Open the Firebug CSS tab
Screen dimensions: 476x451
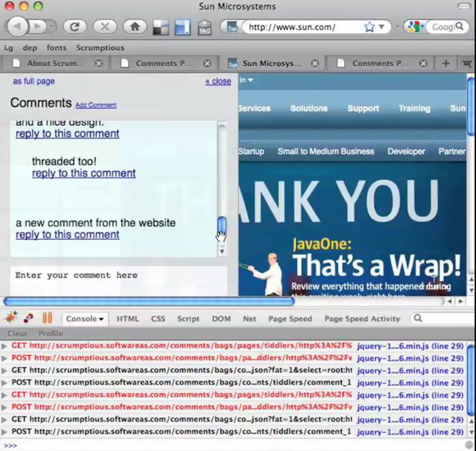[x=158, y=319]
